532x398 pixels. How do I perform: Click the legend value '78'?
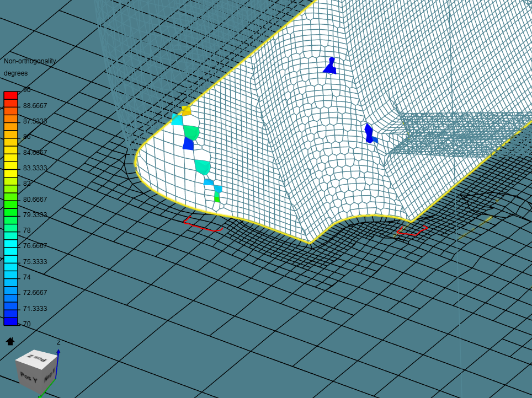pyautogui.click(x=27, y=230)
